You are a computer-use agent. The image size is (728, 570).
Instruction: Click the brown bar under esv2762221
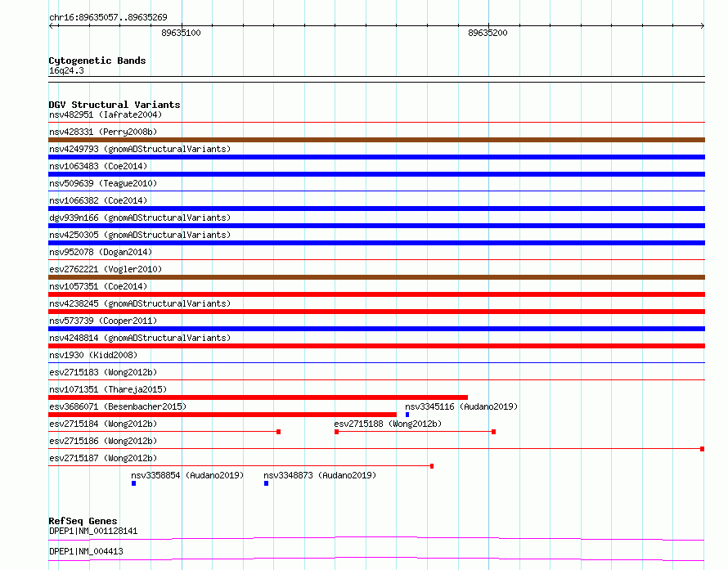click(x=376, y=277)
